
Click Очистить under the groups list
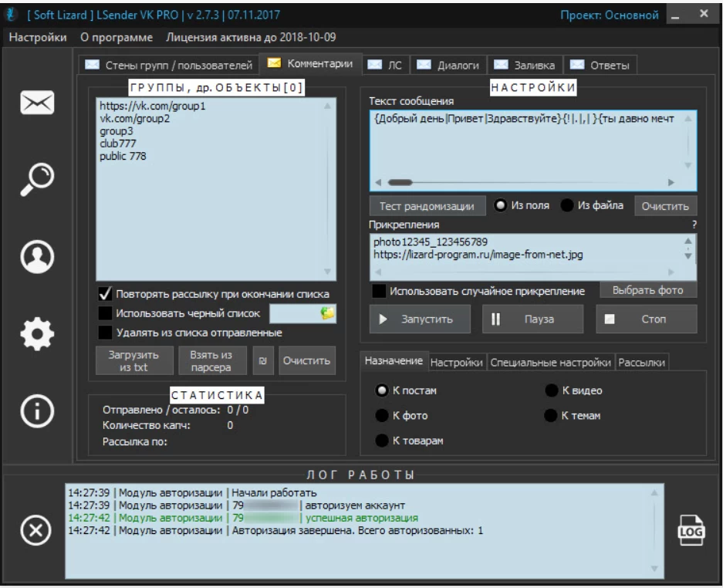306,360
